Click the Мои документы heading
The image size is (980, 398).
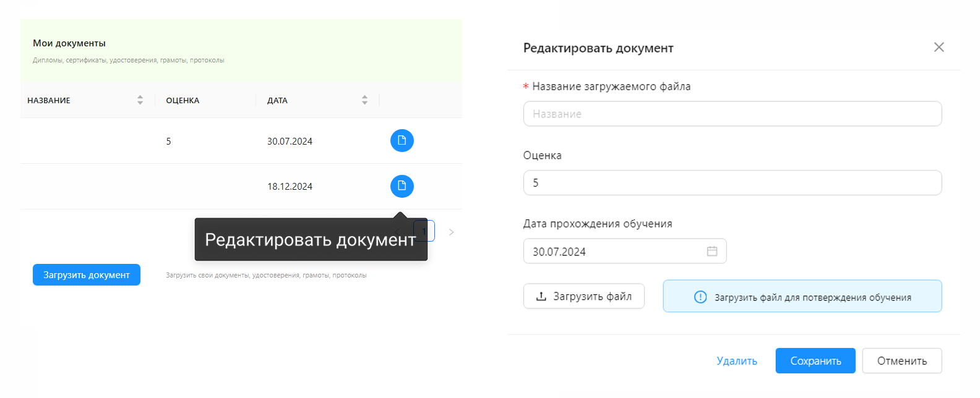pyautogui.click(x=69, y=43)
